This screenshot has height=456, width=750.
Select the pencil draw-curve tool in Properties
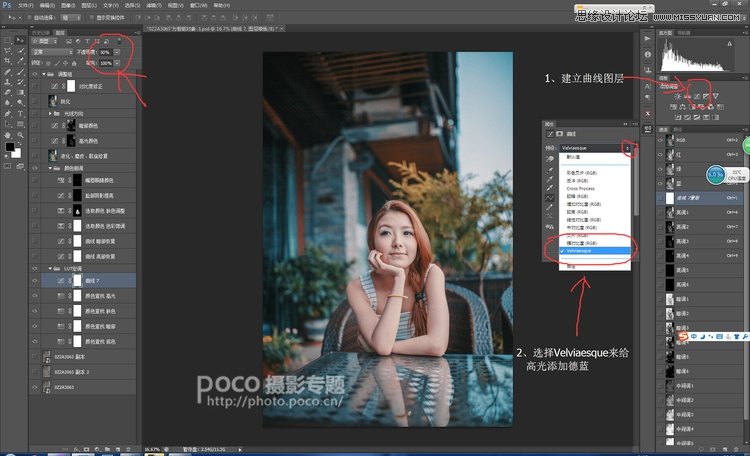550,207
